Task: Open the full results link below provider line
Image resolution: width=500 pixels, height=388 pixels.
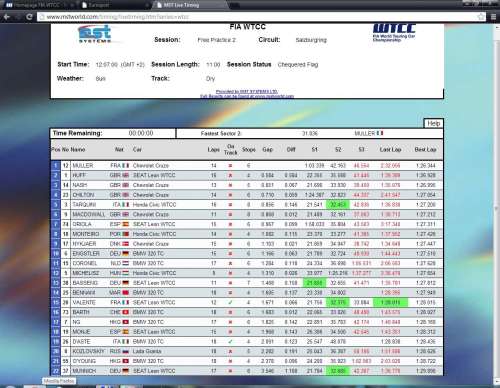Action: click(x=247, y=96)
